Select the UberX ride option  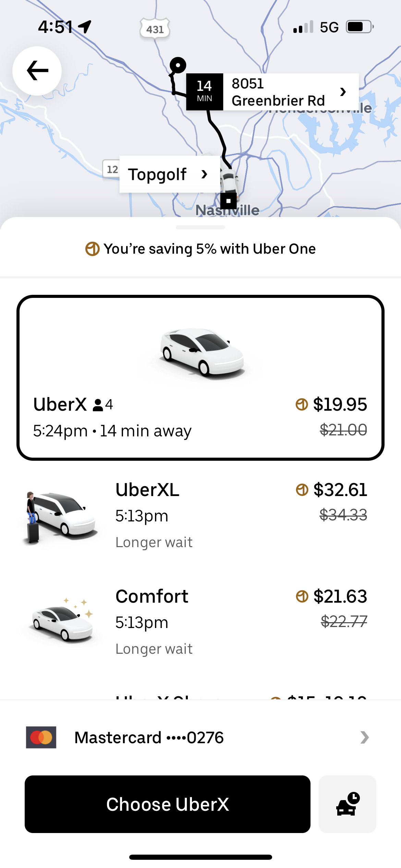[x=200, y=377]
